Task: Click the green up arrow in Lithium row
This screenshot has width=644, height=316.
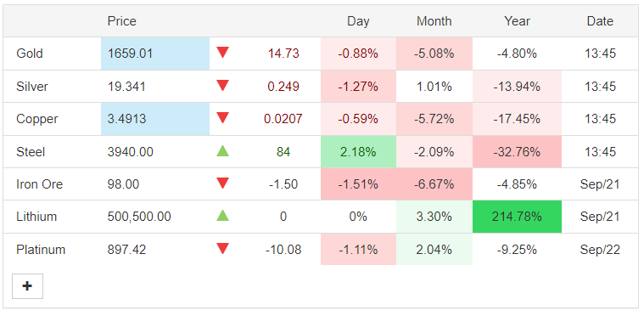Action: (x=222, y=215)
